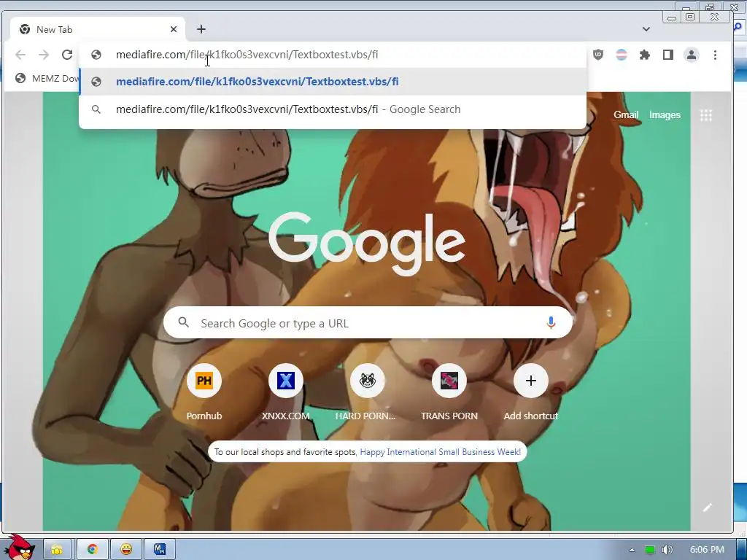
Task: Click the forward navigation arrow
Action: [x=44, y=55]
